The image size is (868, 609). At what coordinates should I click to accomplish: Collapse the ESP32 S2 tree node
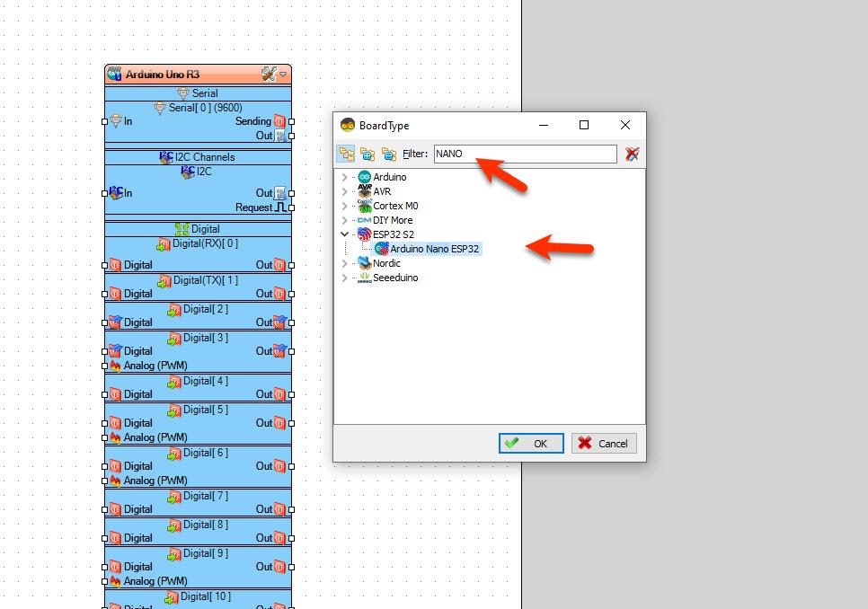(344, 234)
